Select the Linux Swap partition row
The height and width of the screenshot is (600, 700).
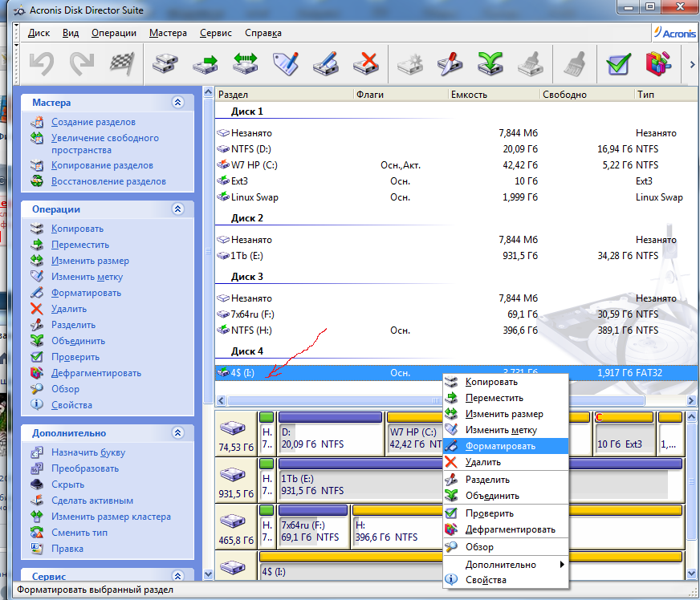[x=455, y=197]
